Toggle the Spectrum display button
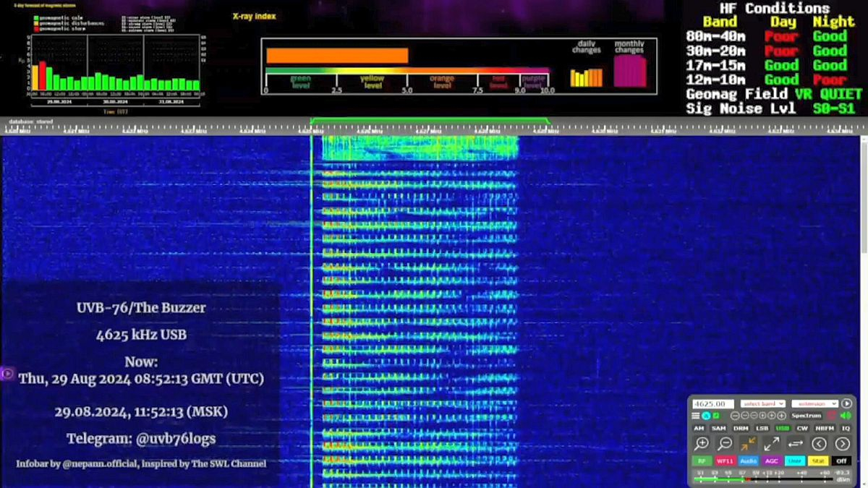868x488 pixels. (807, 416)
